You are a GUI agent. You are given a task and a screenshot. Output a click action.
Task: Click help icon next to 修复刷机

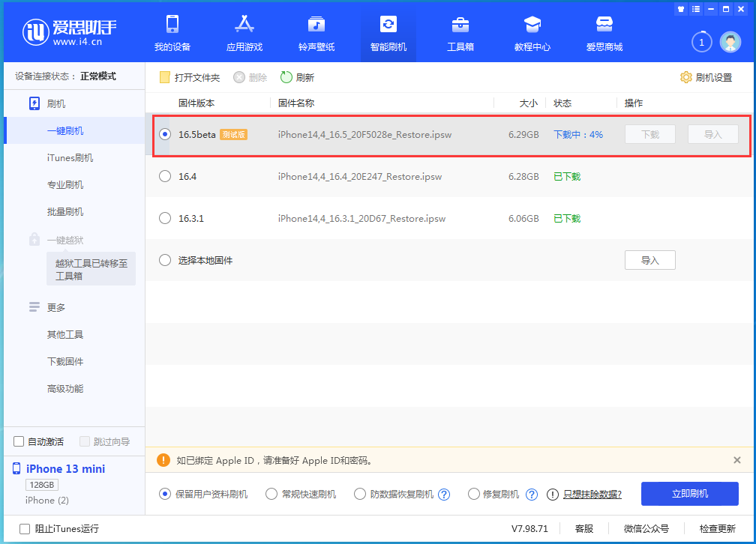pyautogui.click(x=531, y=495)
